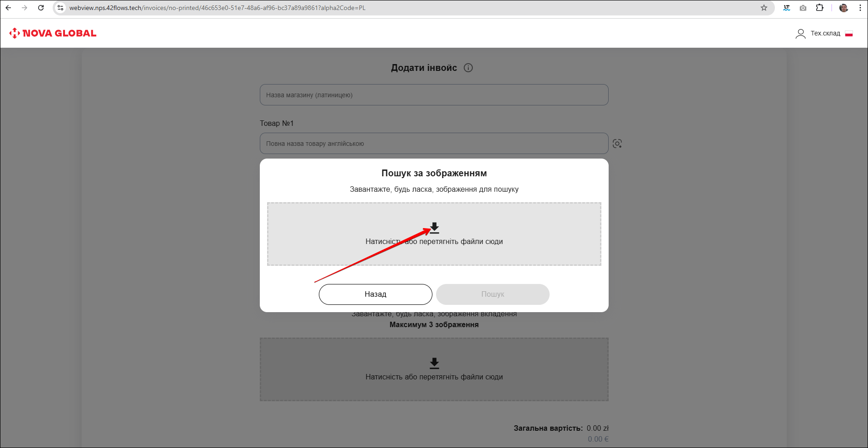Click the user profile icon in the header
868x448 pixels.
800,34
